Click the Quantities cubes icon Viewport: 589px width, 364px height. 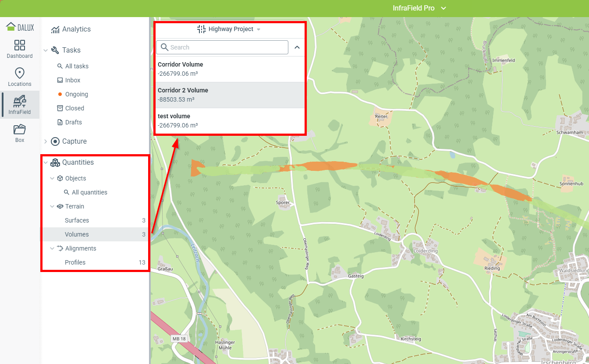point(55,163)
